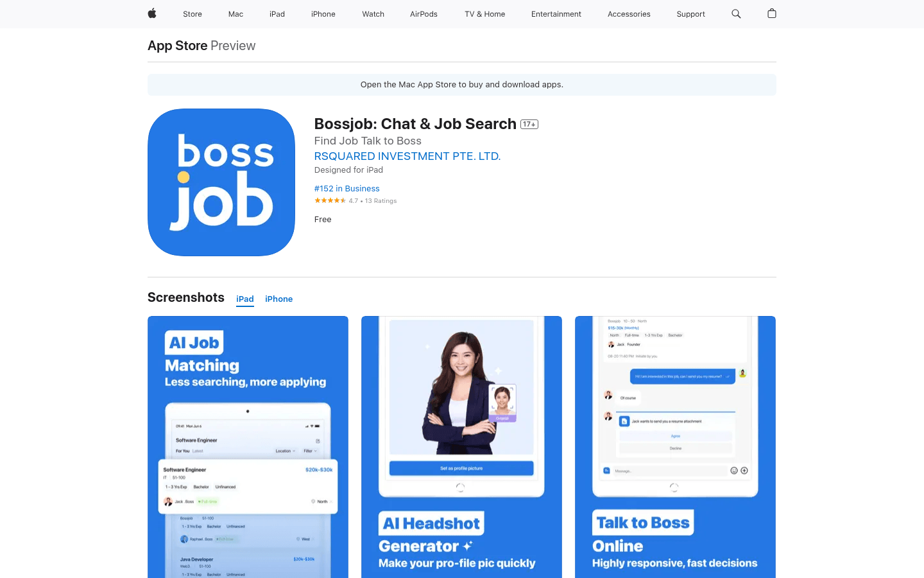
Task: Click the Apple logo icon
Action: click(152, 13)
